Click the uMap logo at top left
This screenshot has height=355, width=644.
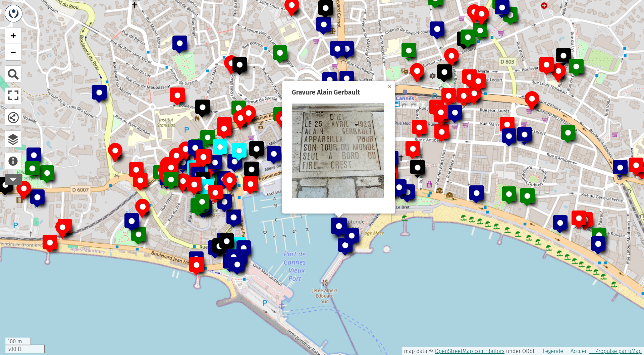[x=13, y=13]
